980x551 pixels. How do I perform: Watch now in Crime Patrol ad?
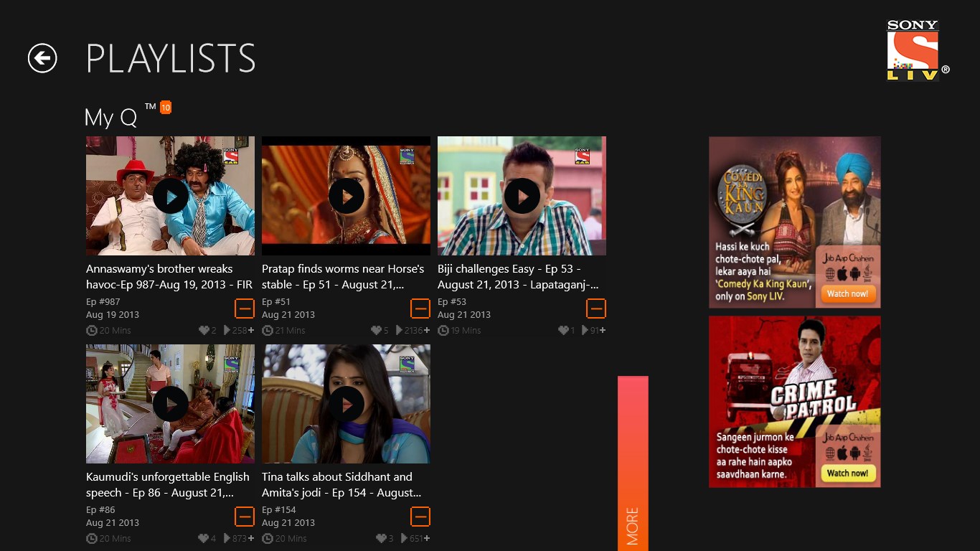tap(847, 473)
